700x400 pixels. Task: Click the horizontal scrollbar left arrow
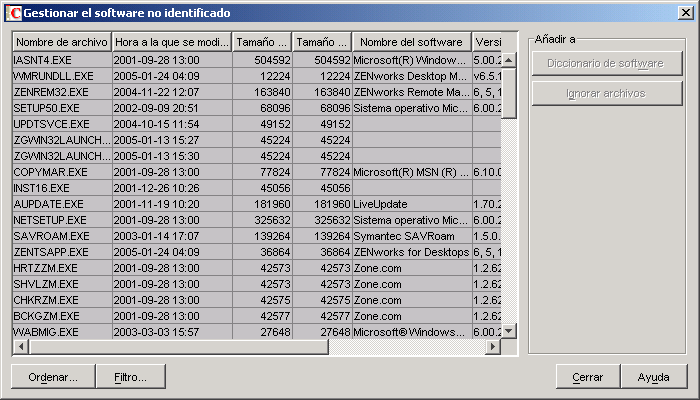coord(21,346)
